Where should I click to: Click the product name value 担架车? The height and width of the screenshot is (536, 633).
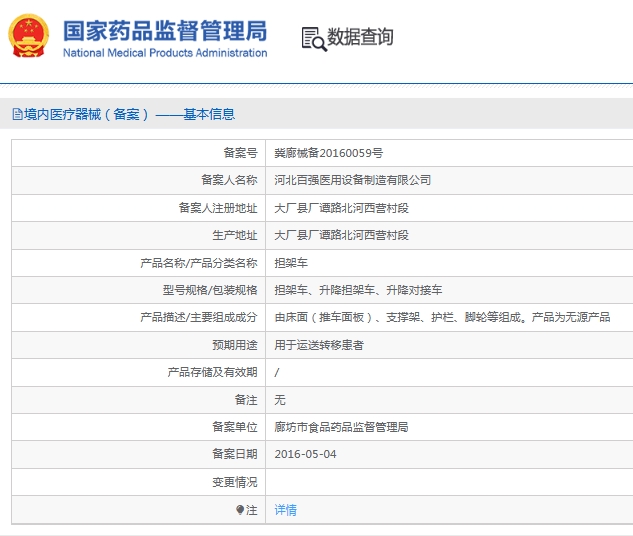[x=291, y=263]
